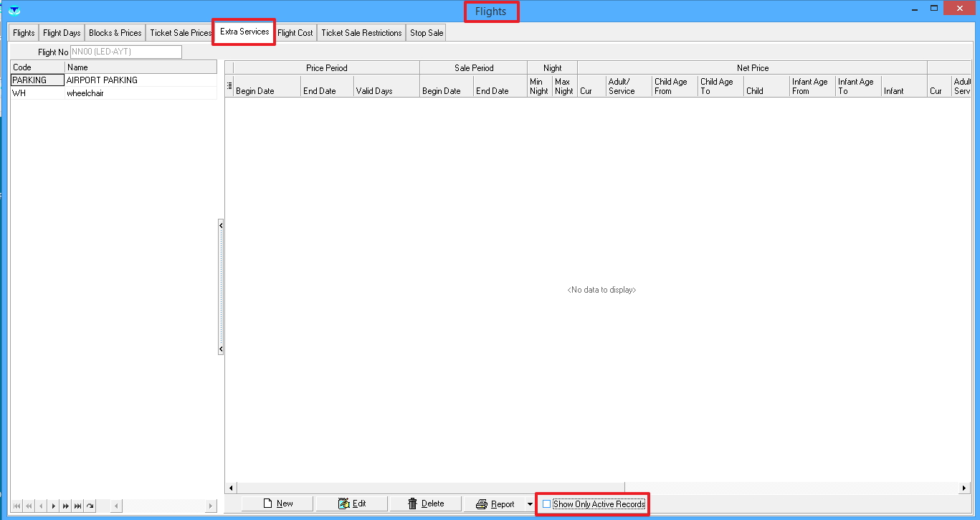Open the Report button dropdown arrow

530,504
